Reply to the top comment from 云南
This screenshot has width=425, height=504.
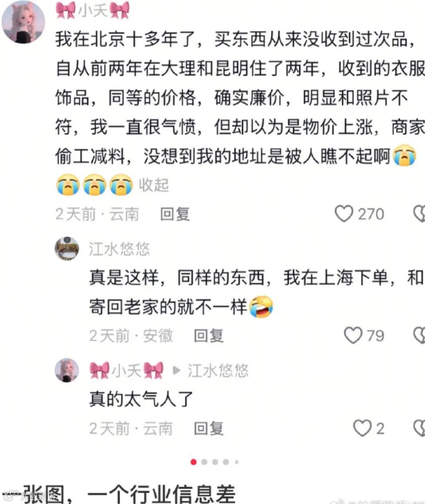175,214
